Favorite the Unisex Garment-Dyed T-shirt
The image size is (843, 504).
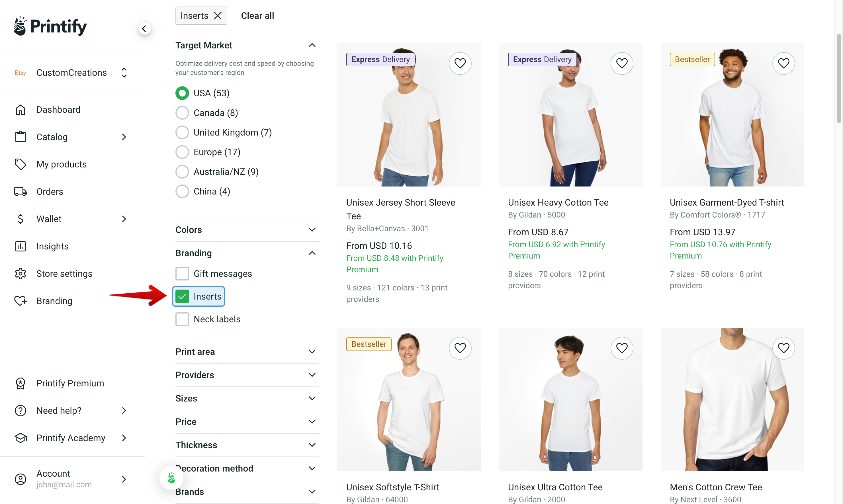pos(784,63)
